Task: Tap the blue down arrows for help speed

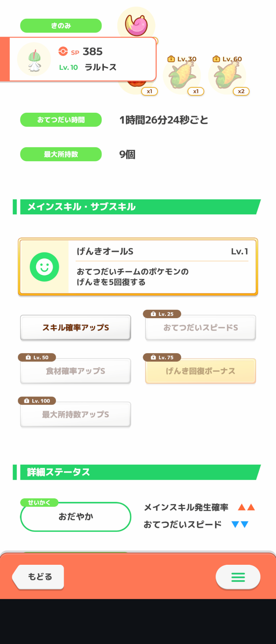Action: pyautogui.click(x=240, y=525)
